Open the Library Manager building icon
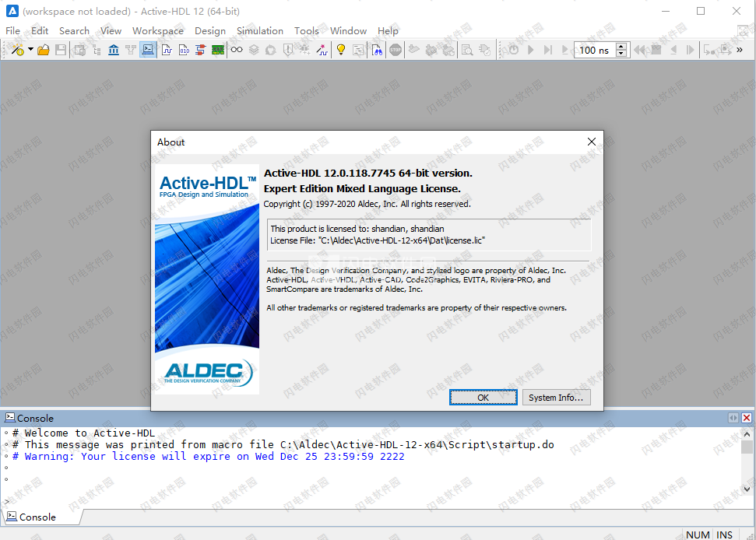Screen dimensions: 756x540 [114, 50]
